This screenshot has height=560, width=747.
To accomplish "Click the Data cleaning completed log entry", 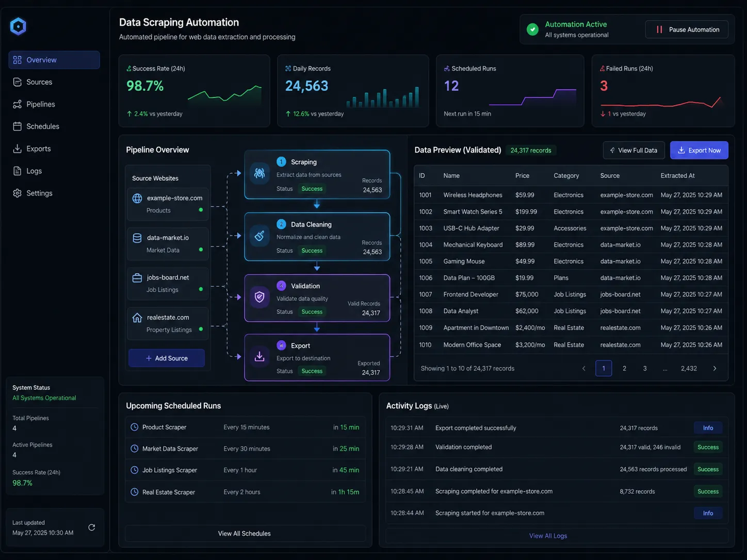I will tap(557, 469).
